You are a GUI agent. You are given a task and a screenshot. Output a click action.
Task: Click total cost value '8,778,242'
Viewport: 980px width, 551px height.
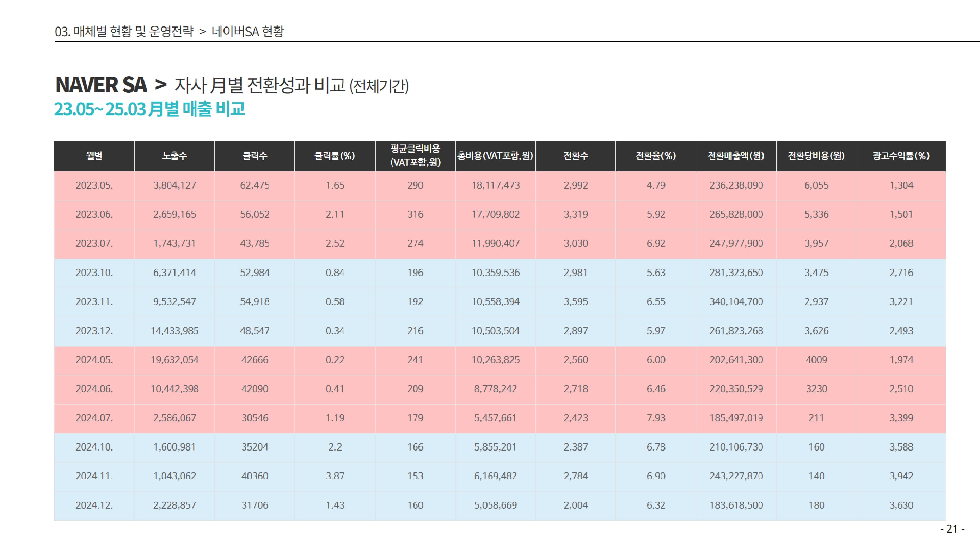[495, 389]
